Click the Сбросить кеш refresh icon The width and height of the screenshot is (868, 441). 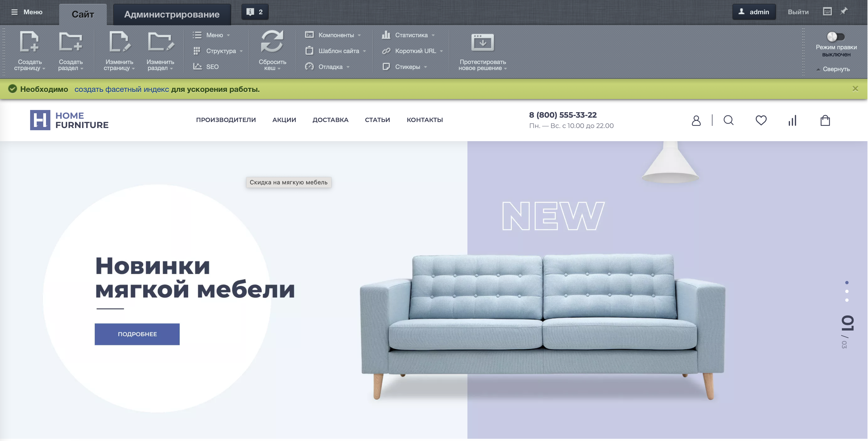272,41
